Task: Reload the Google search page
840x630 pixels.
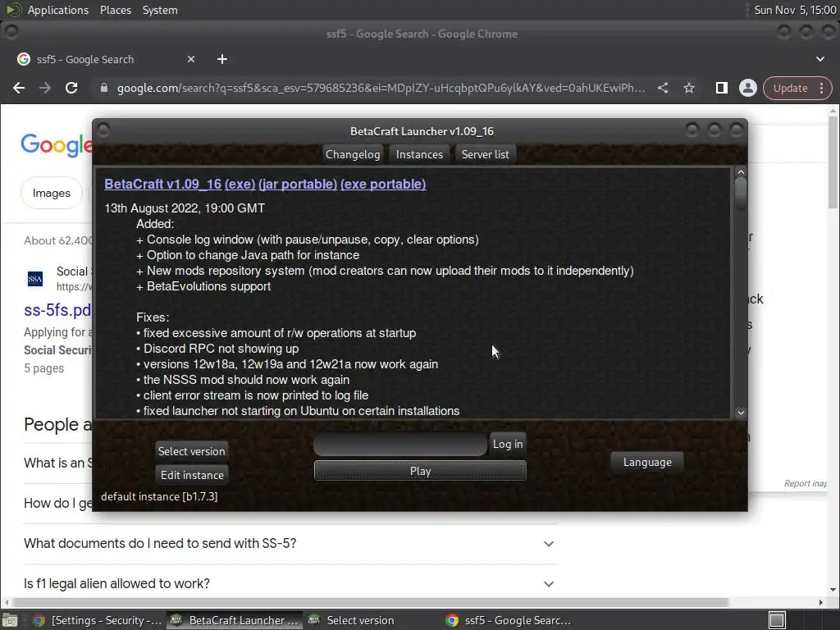Action: (71, 88)
